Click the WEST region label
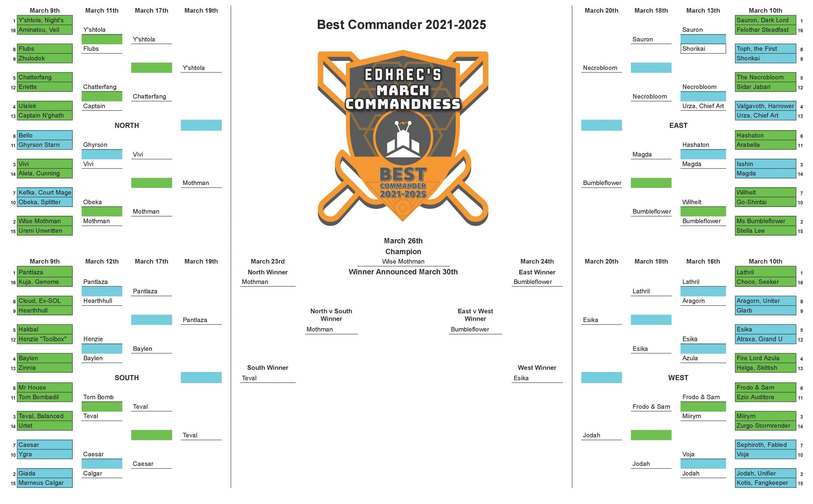Image resolution: width=813 pixels, height=504 pixels. (678, 378)
